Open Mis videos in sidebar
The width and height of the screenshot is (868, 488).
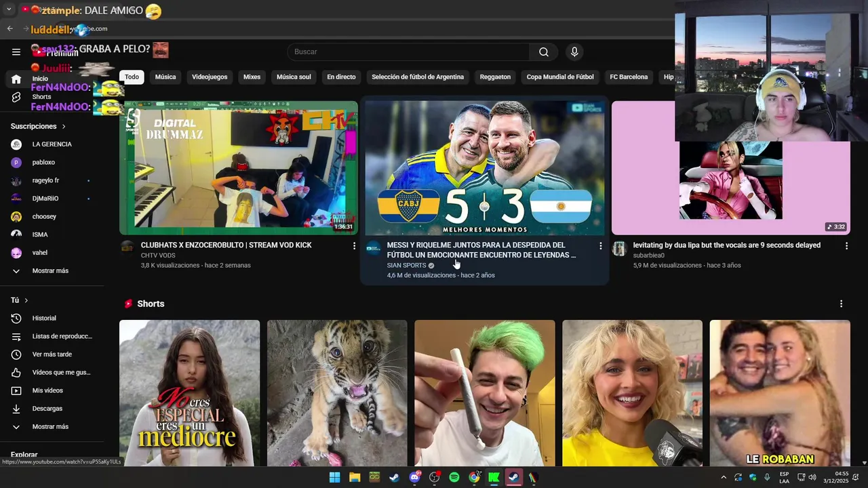(47, 390)
